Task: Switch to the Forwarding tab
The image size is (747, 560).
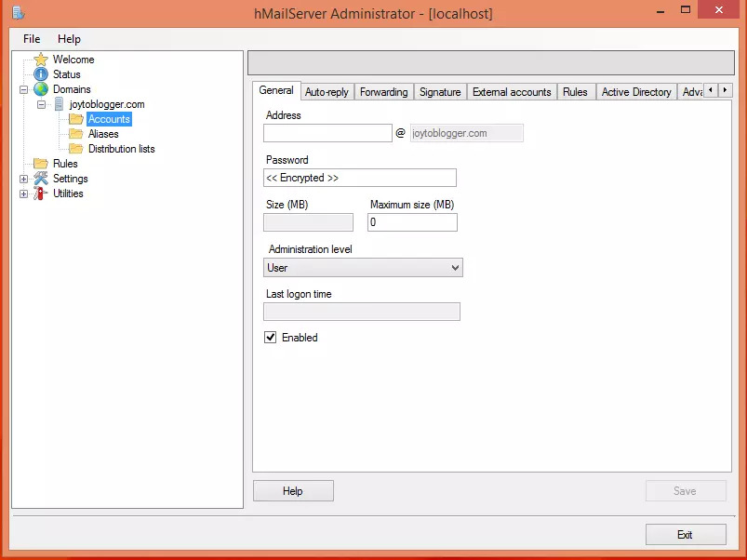Action: 383,92
